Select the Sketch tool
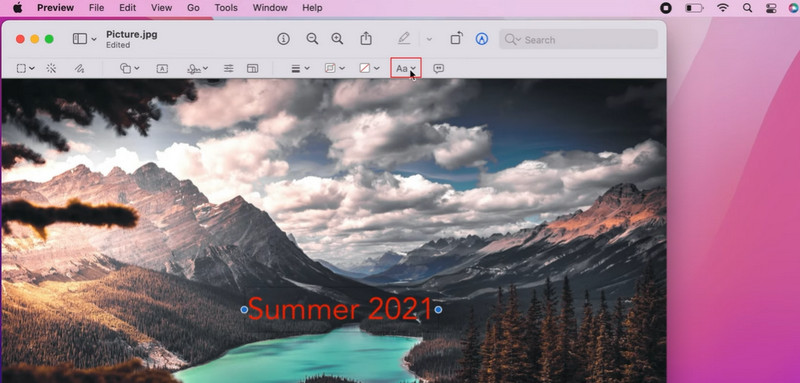This screenshot has width=800, height=383. [x=79, y=68]
